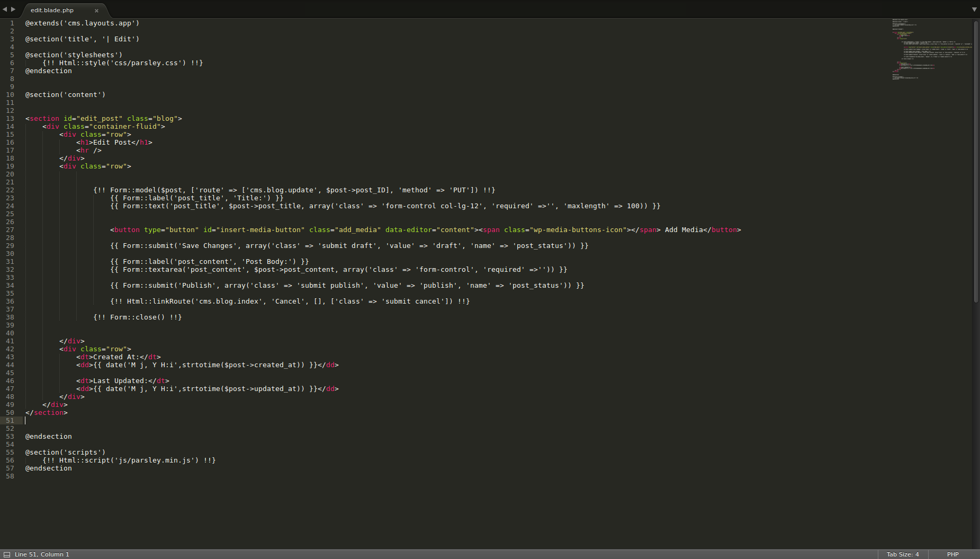This screenshot has width=980, height=559.
Task: Click the Line 51, Column 1 status text
Action: [42, 554]
